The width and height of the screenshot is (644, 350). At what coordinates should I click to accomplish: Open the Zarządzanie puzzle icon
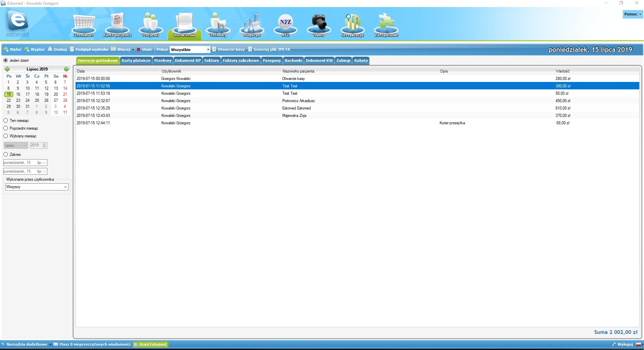coord(386,25)
